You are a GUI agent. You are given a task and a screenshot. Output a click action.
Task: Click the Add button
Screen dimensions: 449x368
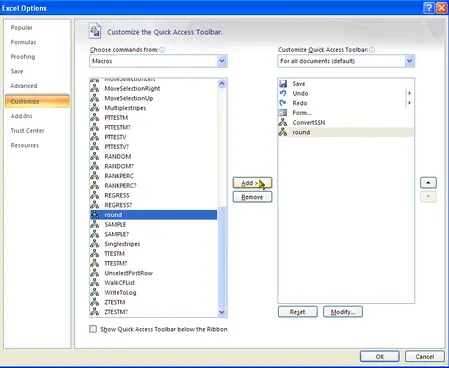pyautogui.click(x=252, y=183)
